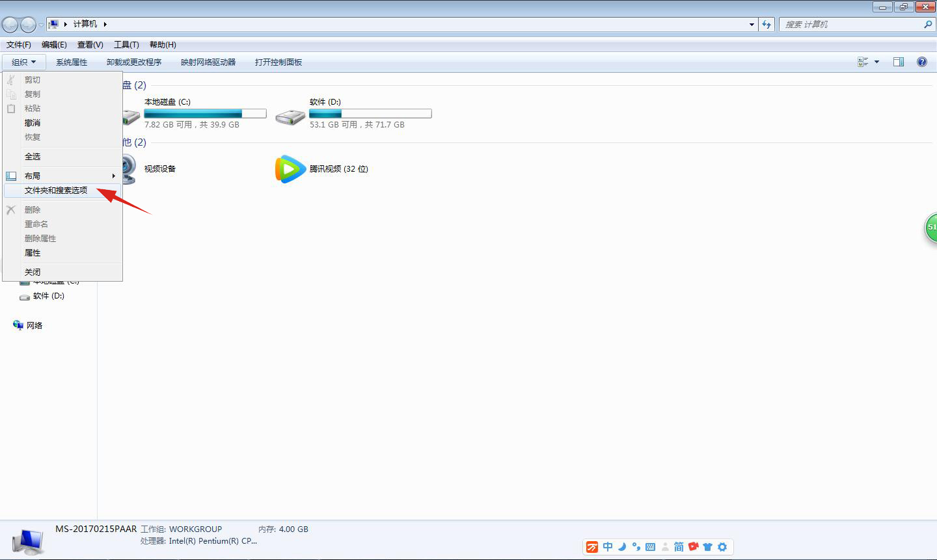Expand the 布局 submenu
The height and width of the screenshot is (560, 937).
pos(62,176)
